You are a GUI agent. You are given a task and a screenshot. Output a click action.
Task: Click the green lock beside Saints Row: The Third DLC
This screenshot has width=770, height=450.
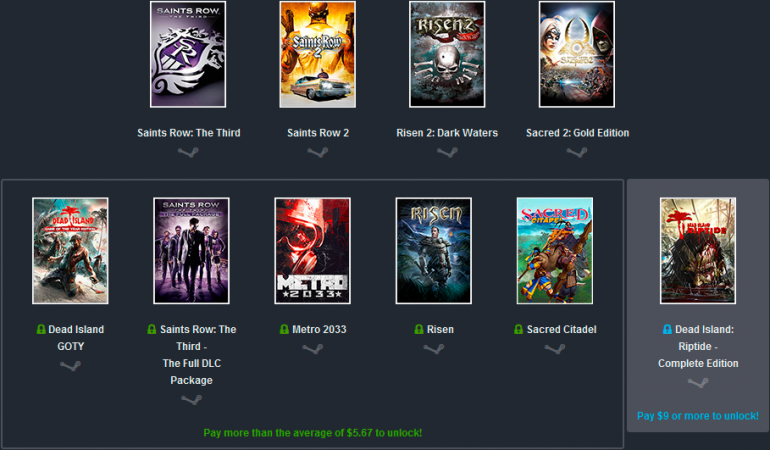click(152, 329)
